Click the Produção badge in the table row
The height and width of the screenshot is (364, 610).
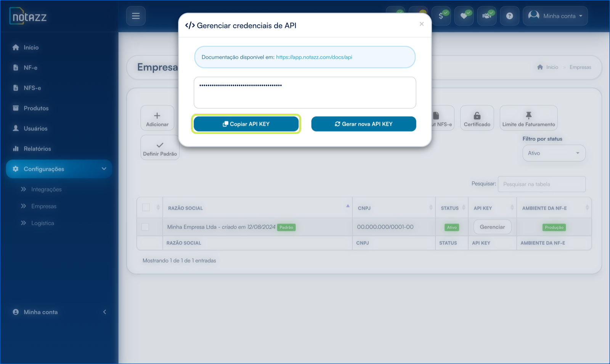(x=554, y=227)
